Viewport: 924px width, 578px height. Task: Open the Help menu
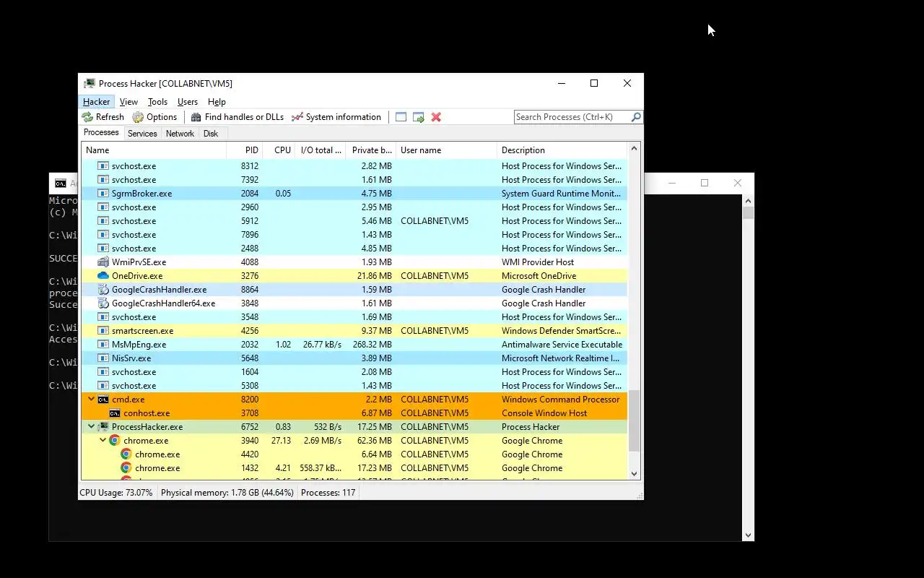217,102
